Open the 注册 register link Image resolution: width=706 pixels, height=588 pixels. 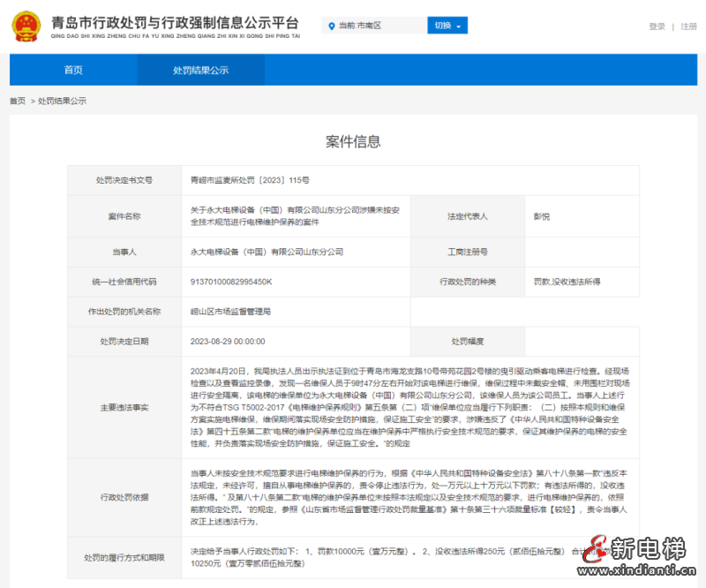pyautogui.click(x=688, y=26)
